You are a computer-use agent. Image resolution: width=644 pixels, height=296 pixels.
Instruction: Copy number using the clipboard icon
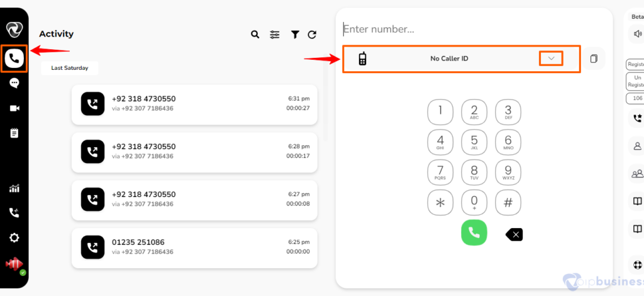[x=594, y=59]
